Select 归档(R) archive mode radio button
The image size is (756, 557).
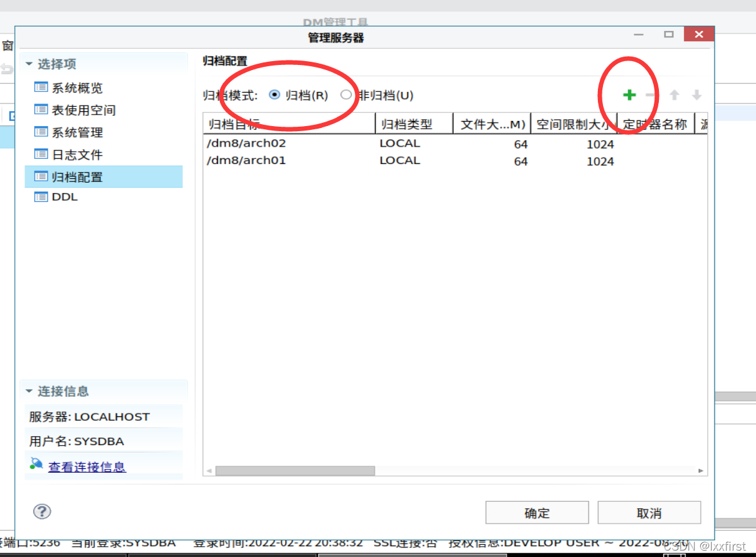tap(274, 95)
